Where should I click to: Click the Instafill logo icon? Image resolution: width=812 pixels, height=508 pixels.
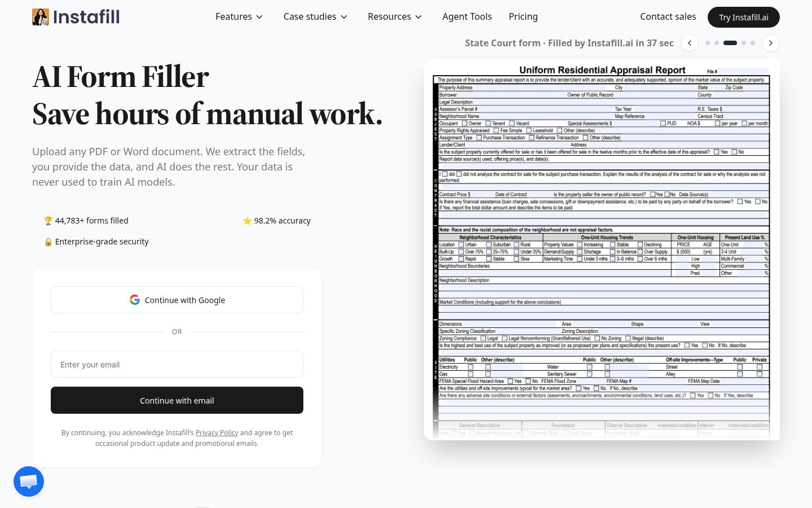tap(41, 17)
